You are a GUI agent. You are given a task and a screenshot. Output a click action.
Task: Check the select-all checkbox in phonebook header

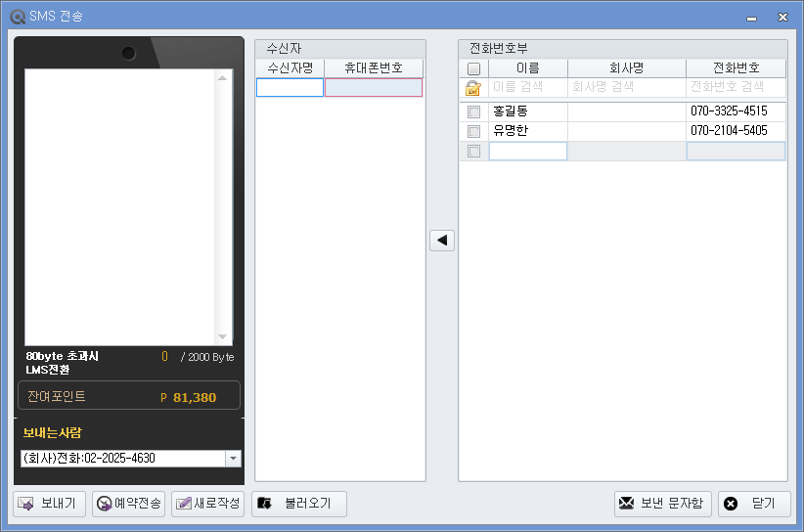click(473, 68)
